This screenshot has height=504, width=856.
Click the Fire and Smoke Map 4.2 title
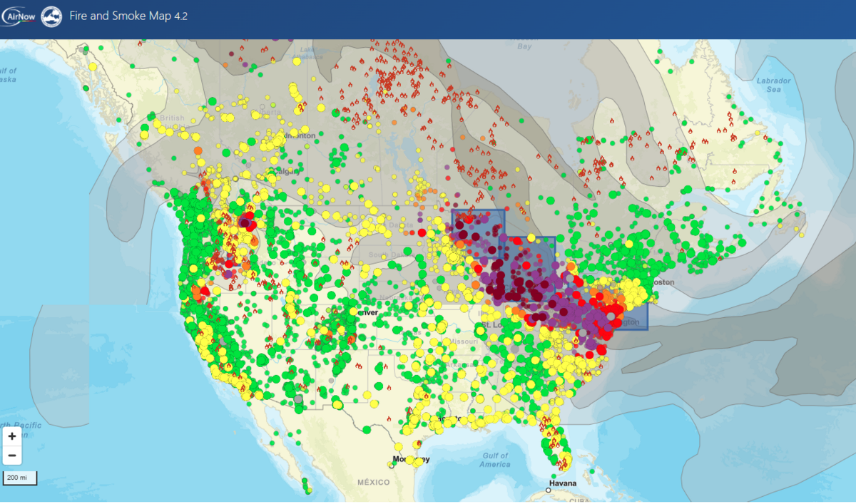128,15
